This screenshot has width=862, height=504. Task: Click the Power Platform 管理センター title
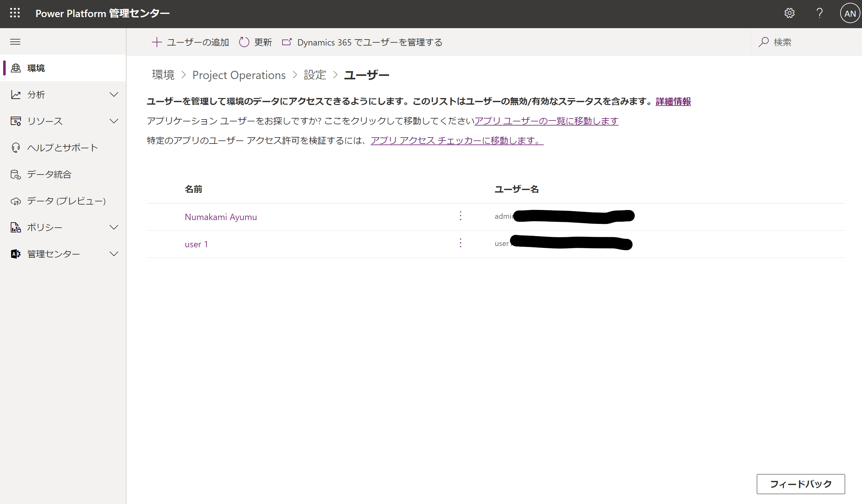click(x=102, y=13)
